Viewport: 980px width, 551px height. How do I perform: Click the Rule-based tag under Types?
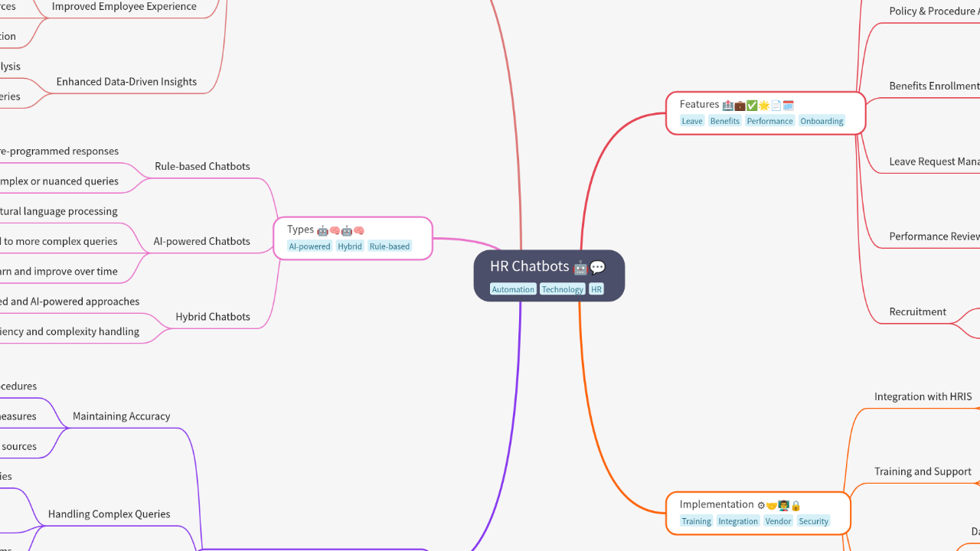390,246
